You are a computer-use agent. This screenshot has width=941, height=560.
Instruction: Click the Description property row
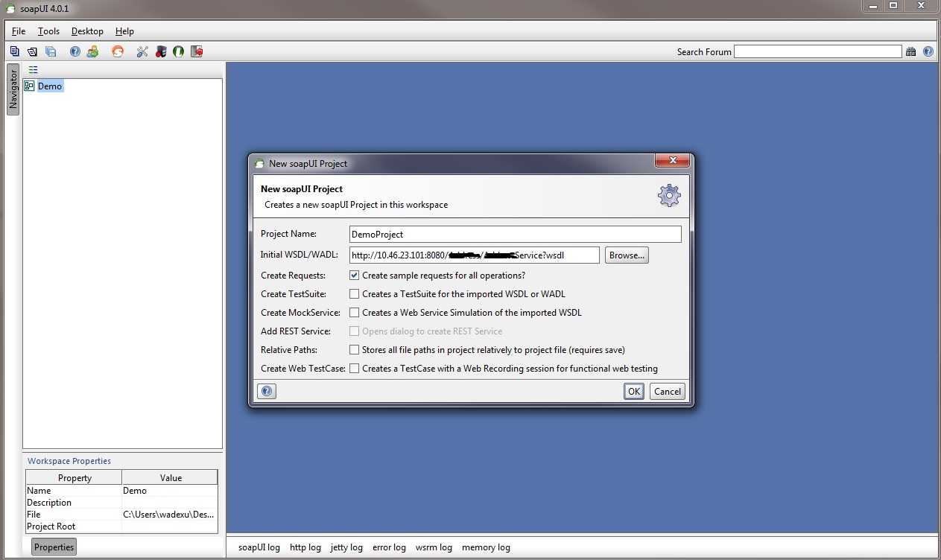[x=122, y=503]
